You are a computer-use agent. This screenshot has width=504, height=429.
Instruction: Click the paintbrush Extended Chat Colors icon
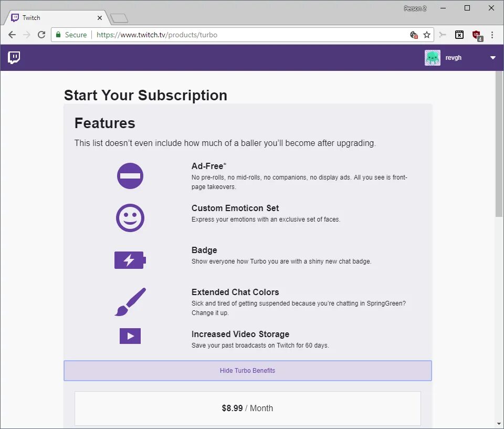click(x=130, y=301)
